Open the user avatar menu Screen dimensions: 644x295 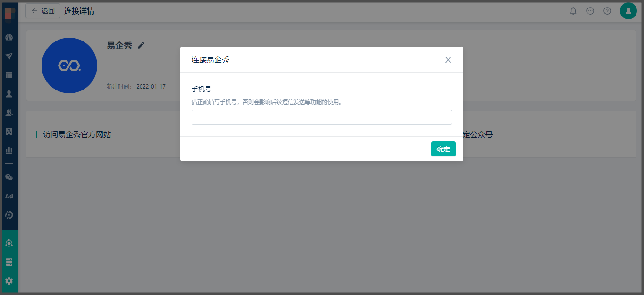point(628,11)
